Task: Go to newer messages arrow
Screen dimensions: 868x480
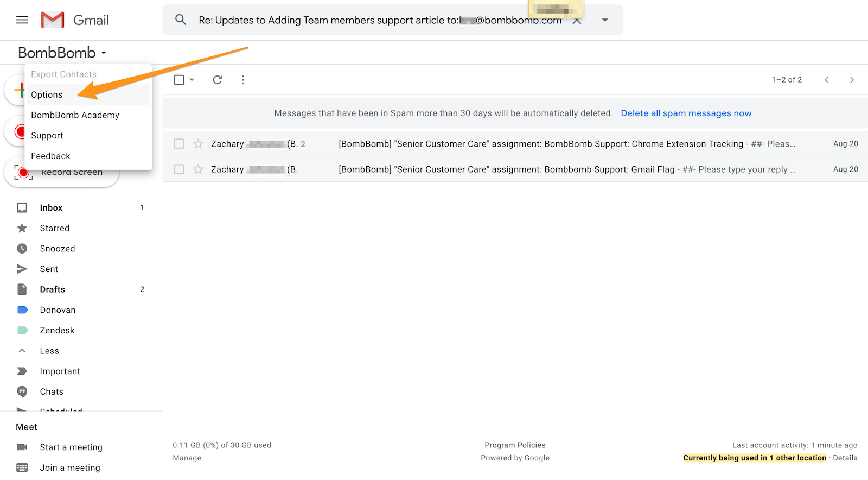Action: (x=826, y=80)
